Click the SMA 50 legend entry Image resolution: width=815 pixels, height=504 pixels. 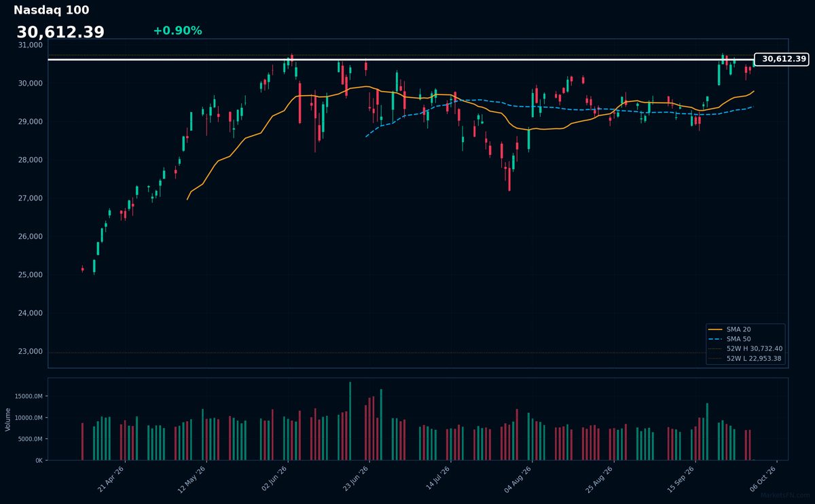738,339
